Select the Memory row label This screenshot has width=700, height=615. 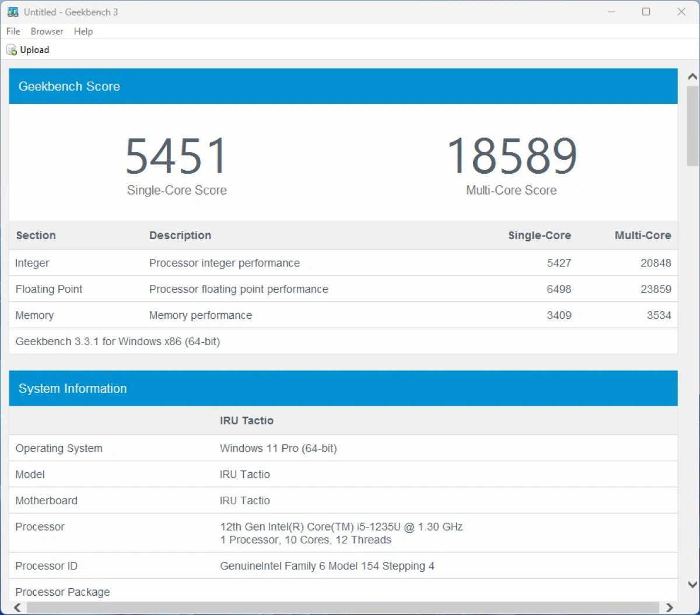(34, 315)
